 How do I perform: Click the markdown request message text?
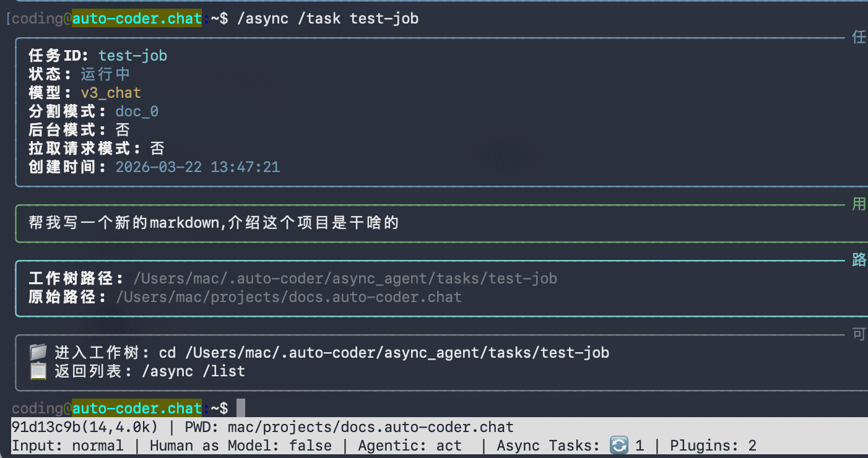tap(214, 223)
